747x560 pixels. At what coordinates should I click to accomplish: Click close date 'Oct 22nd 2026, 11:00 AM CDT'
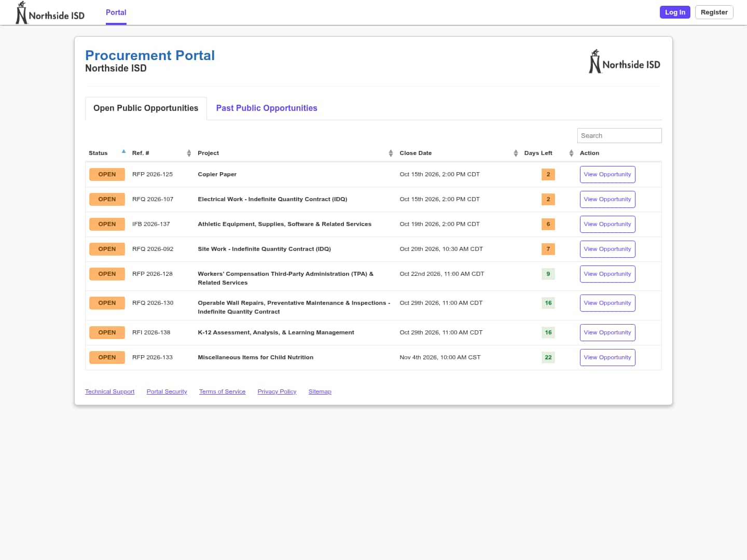click(x=441, y=274)
